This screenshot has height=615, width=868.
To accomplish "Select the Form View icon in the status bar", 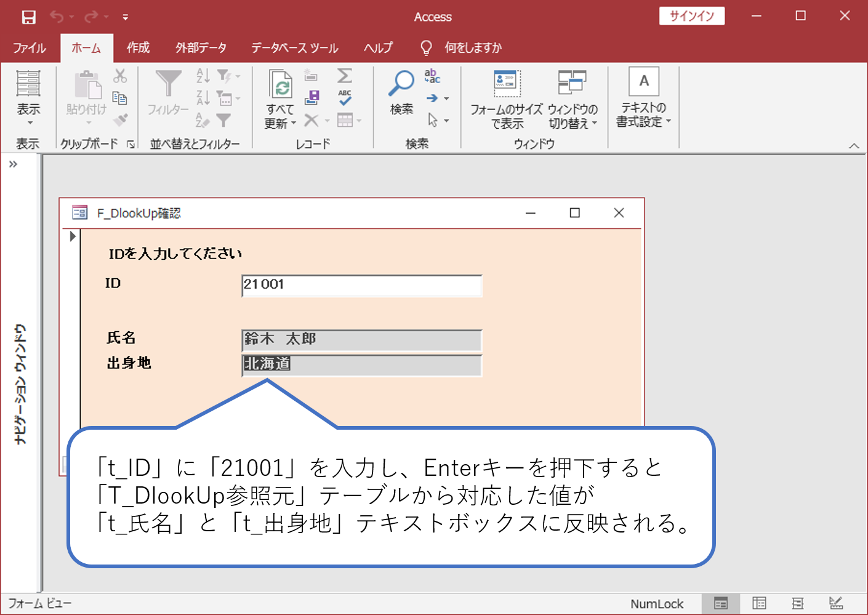I will 721,604.
